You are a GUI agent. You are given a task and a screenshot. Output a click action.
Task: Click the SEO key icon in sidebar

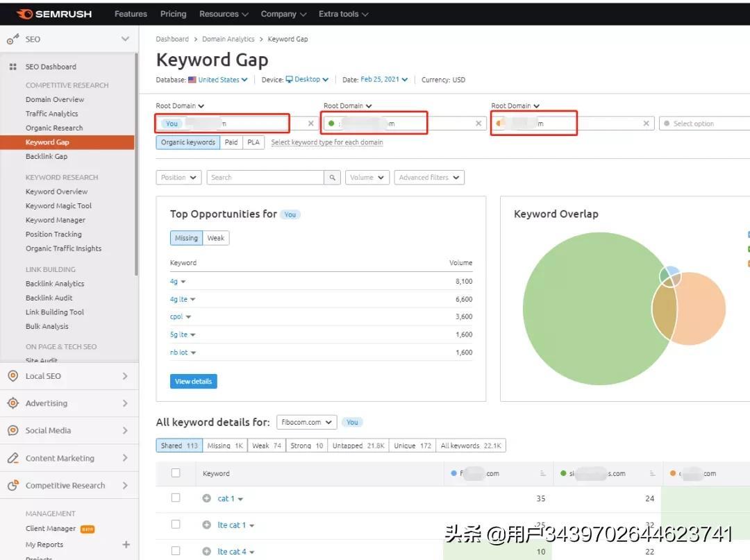[x=13, y=39]
